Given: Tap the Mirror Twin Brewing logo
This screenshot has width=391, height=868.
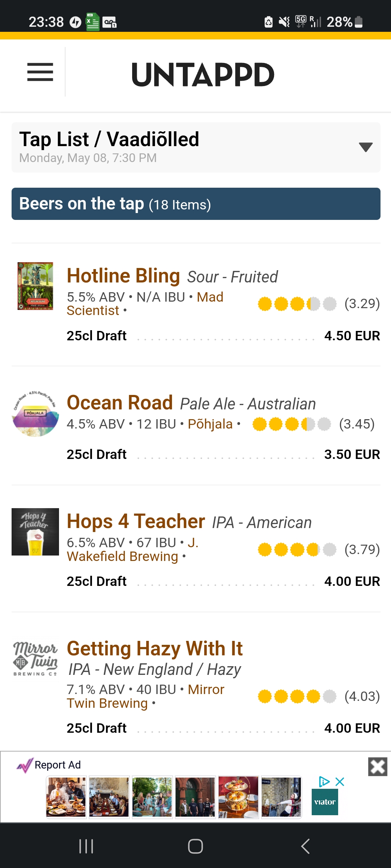Looking at the screenshot, I should click(35, 659).
